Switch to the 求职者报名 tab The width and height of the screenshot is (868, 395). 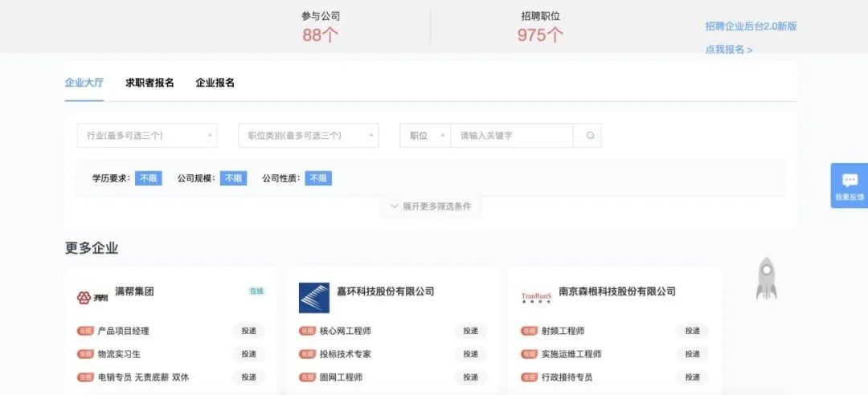[x=149, y=83]
